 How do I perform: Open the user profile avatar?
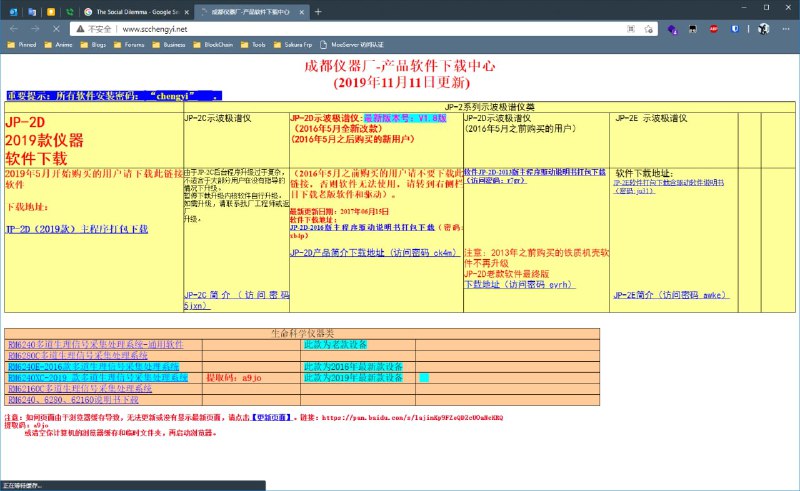click(763, 29)
